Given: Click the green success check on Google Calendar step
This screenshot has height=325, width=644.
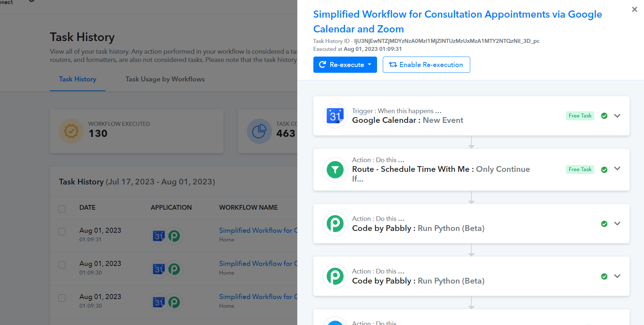Looking at the screenshot, I should click(604, 116).
